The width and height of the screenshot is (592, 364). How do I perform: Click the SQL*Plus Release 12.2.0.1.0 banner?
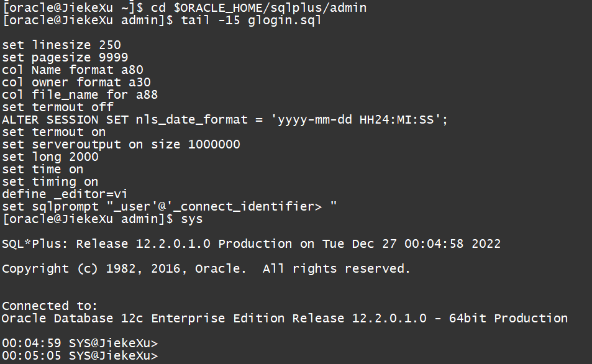point(251,244)
